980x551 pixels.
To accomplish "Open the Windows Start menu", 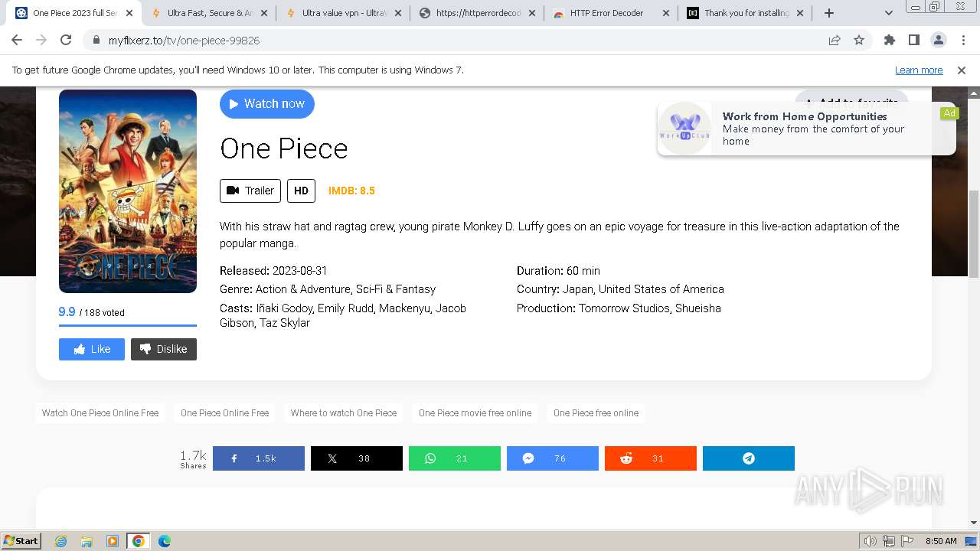I will [x=21, y=540].
